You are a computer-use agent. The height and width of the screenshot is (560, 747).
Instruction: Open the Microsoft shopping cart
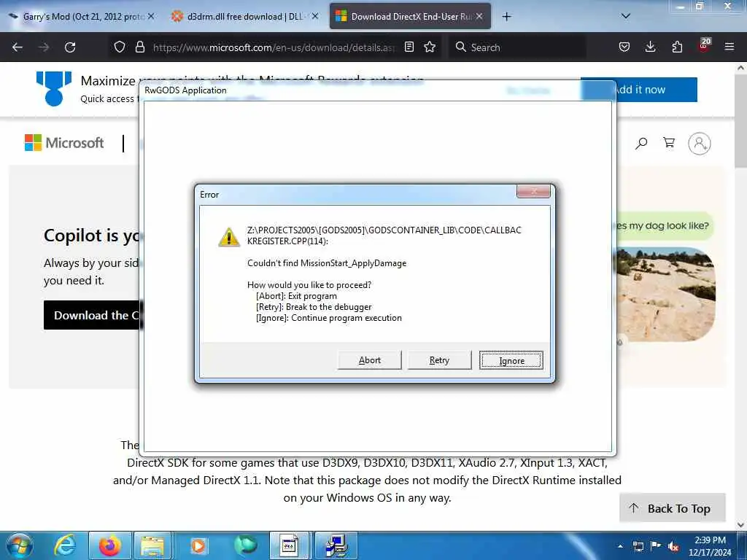click(x=669, y=142)
